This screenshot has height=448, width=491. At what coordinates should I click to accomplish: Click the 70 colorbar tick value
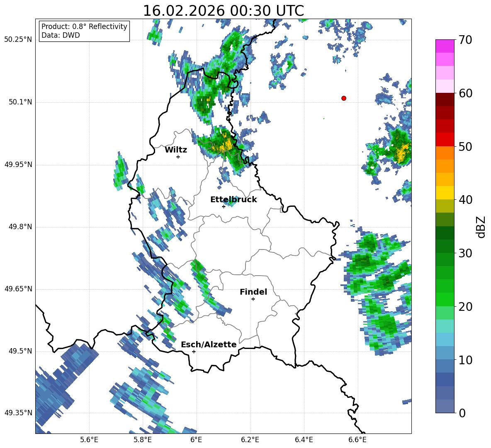(465, 40)
